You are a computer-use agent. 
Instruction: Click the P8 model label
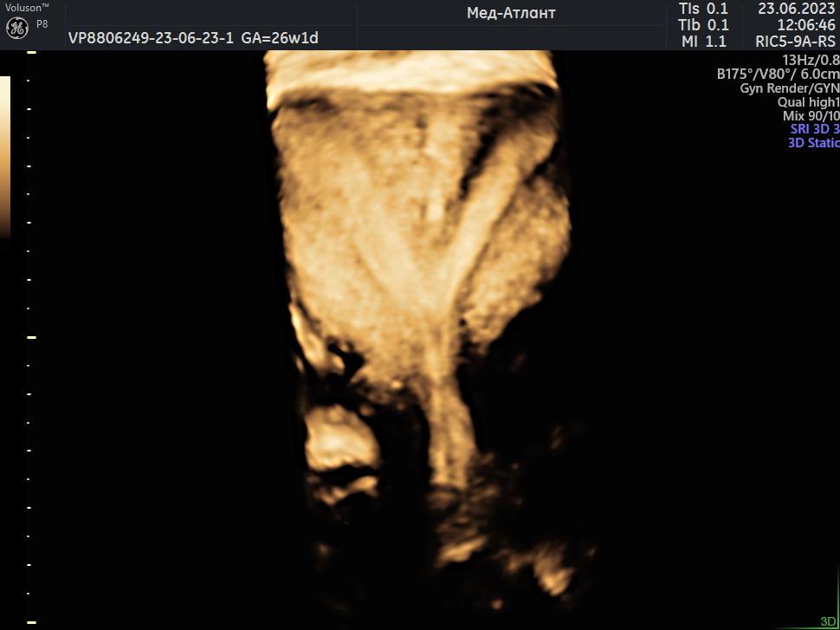(42, 24)
